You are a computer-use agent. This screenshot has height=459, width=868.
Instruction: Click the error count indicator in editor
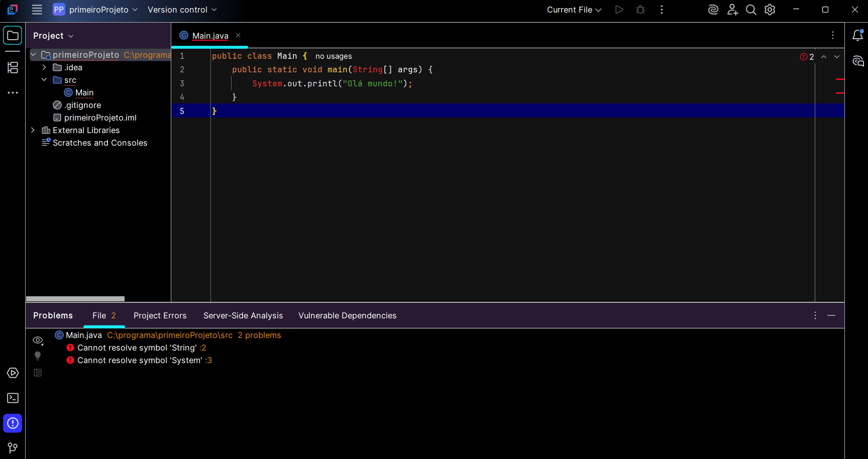tap(807, 57)
